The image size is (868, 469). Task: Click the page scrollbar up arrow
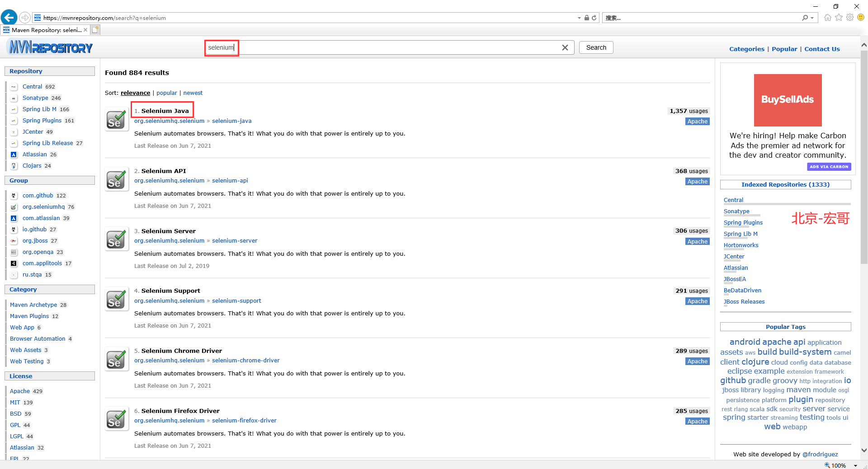tap(864, 45)
